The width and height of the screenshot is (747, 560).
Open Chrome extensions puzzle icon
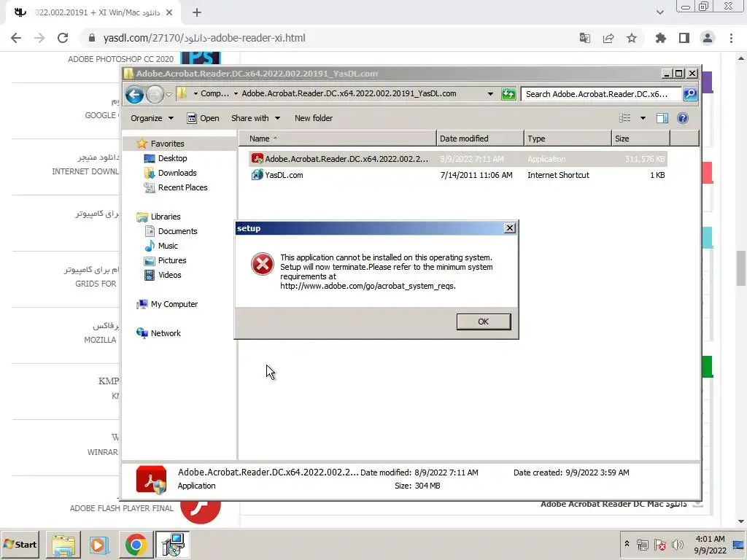click(660, 38)
